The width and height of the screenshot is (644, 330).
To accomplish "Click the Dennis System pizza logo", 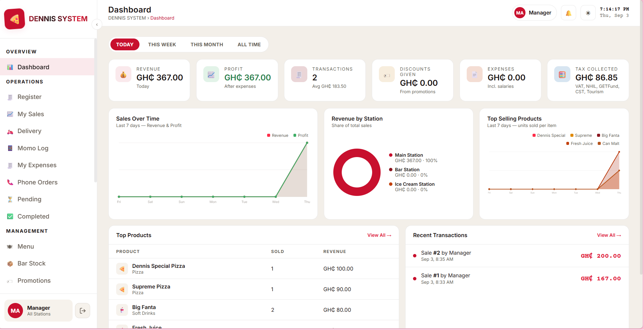I will pyautogui.click(x=15, y=19).
